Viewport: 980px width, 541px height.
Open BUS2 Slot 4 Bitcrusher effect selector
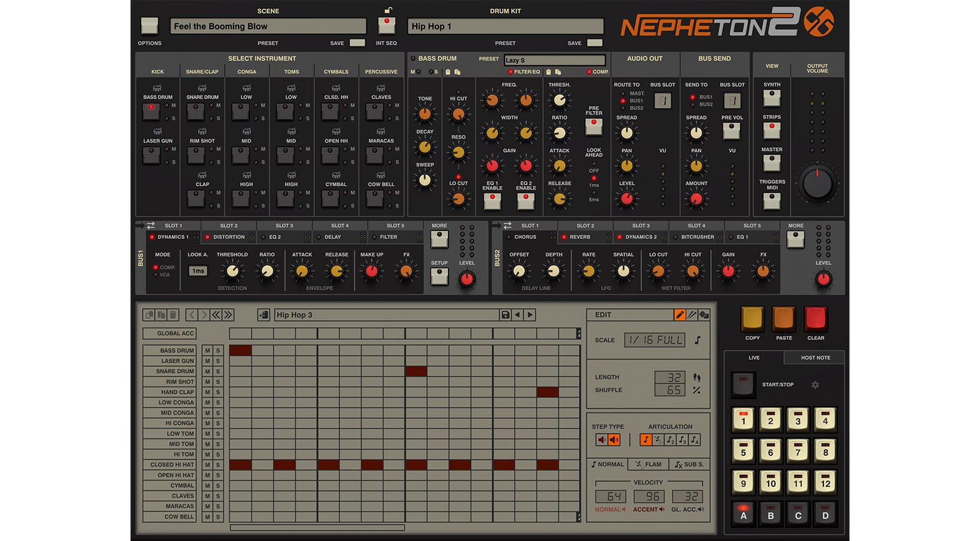pyautogui.click(x=697, y=237)
